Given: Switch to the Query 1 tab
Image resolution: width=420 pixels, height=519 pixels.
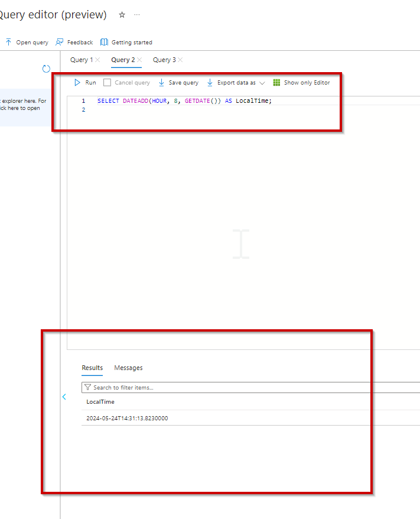Looking at the screenshot, I should tap(82, 60).
